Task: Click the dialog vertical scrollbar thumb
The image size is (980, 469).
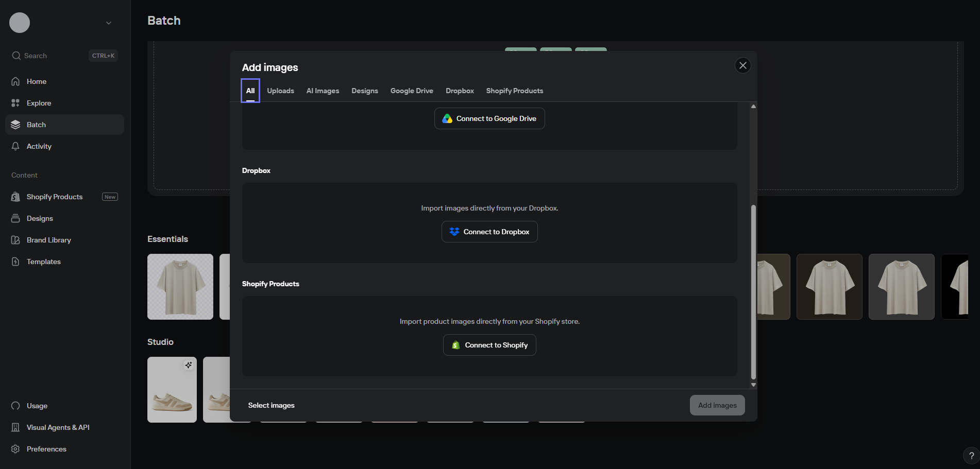Action: click(753, 292)
